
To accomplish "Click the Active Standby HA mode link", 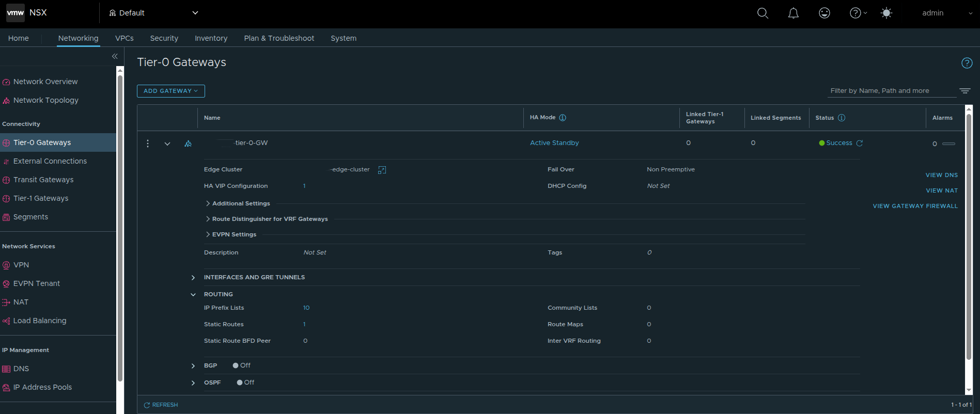I will click(x=554, y=143).
